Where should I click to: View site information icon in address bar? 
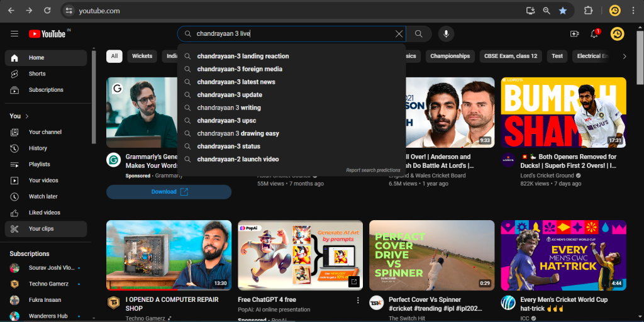point(69,11)
